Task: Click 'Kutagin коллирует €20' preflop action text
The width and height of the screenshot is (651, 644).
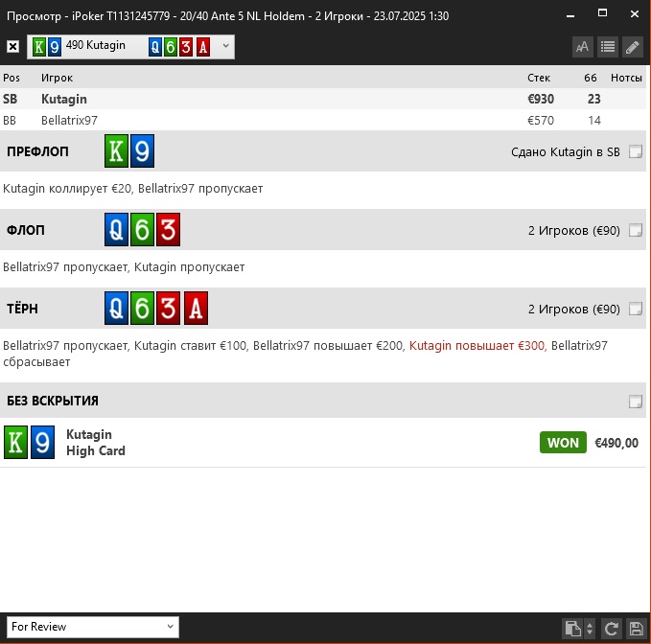Action: (x=67, y=189)
